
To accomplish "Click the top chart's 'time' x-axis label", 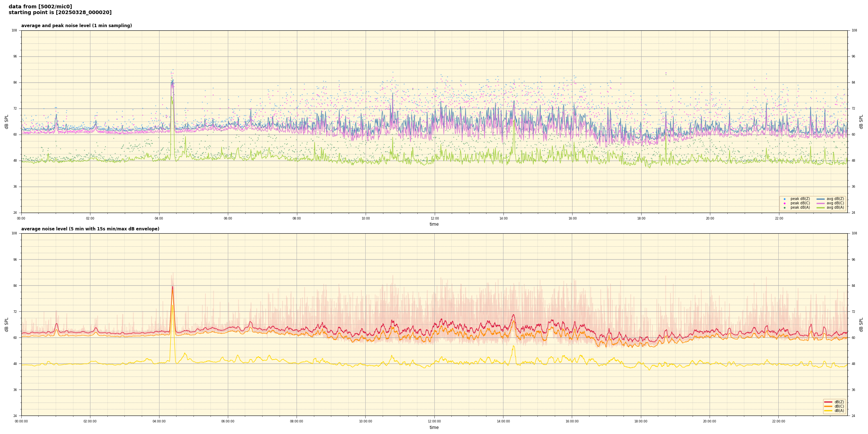I will [x=434, y=224].
